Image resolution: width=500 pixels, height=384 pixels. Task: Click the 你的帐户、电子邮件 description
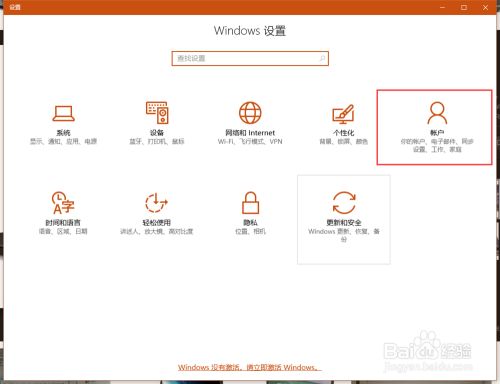tap(437, 145)
